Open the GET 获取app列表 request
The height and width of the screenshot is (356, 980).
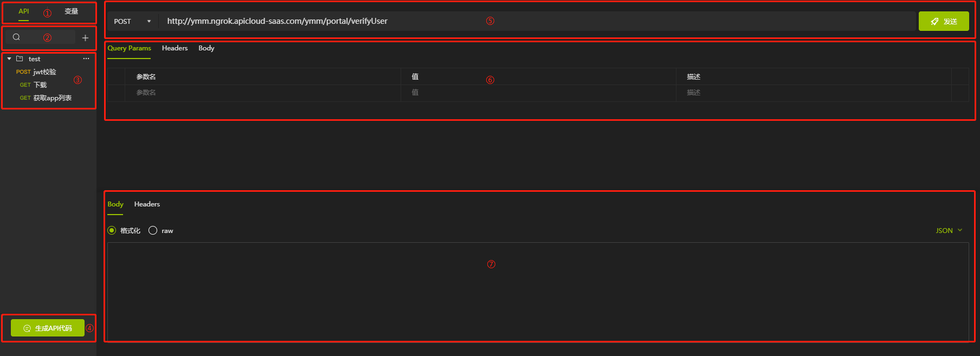[x=46, y=98]
